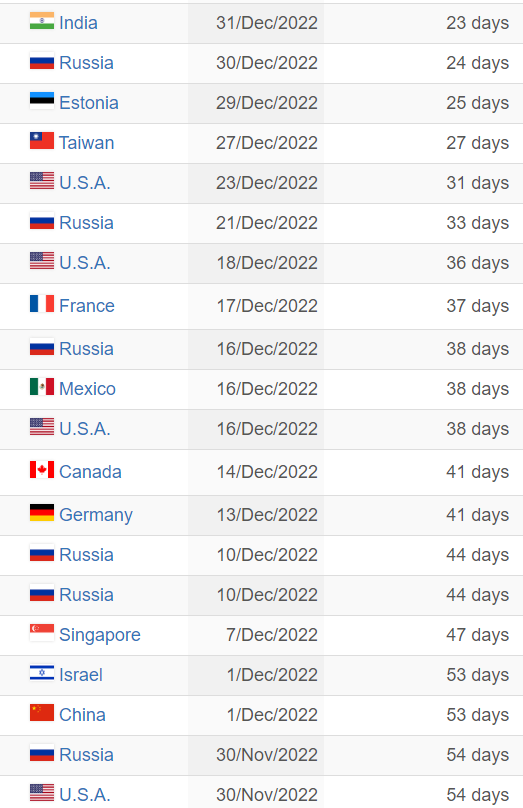Screen dimensions: 523x808
Task: Follow the Taiwan link
Action: 87,143
